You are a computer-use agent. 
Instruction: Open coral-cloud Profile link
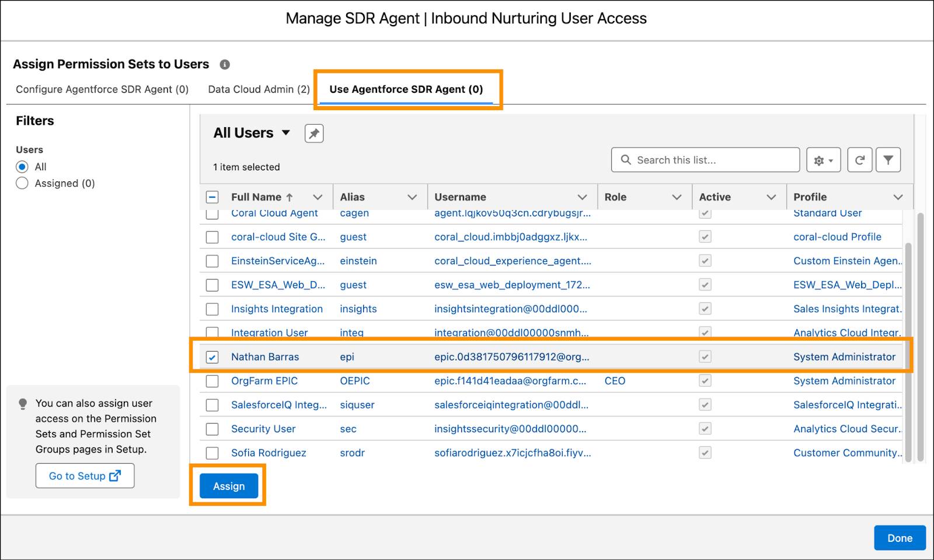837,237
